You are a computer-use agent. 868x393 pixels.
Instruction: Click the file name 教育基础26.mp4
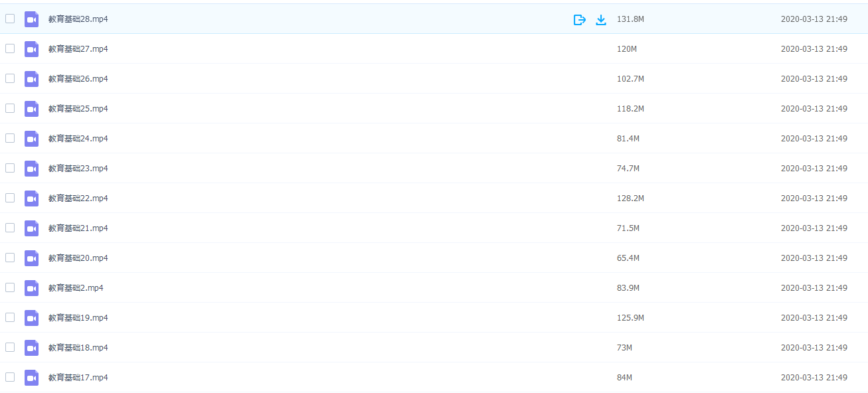[78, 79]
